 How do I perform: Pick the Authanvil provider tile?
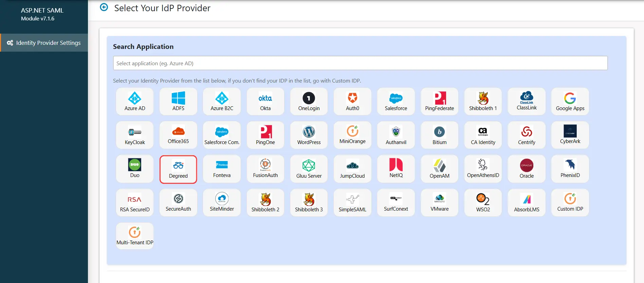point(396,135)
